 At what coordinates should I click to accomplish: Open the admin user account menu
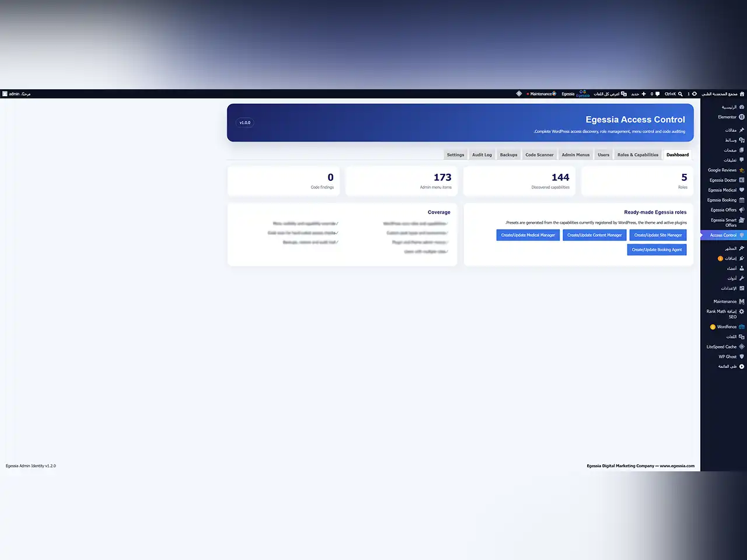point(16,94)
